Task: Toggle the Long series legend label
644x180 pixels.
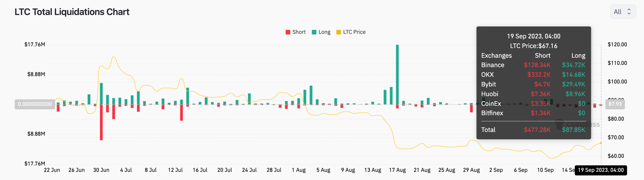Action: point(324,32)
